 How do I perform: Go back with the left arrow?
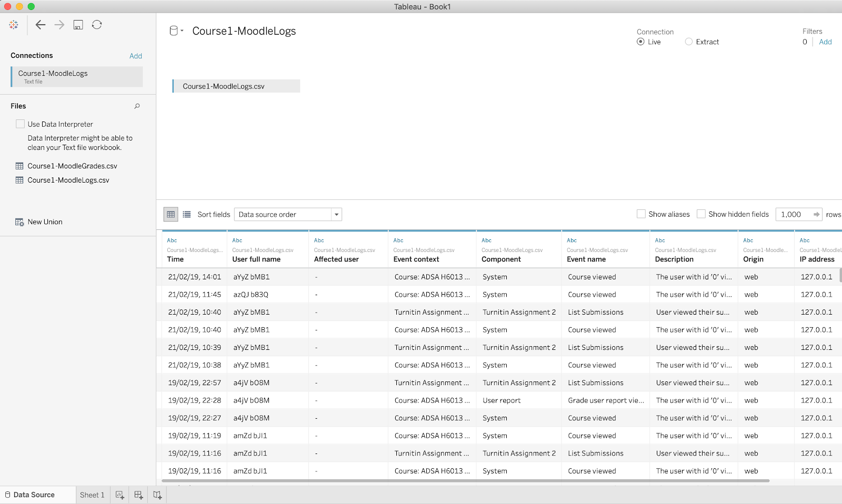click(41, 25)
